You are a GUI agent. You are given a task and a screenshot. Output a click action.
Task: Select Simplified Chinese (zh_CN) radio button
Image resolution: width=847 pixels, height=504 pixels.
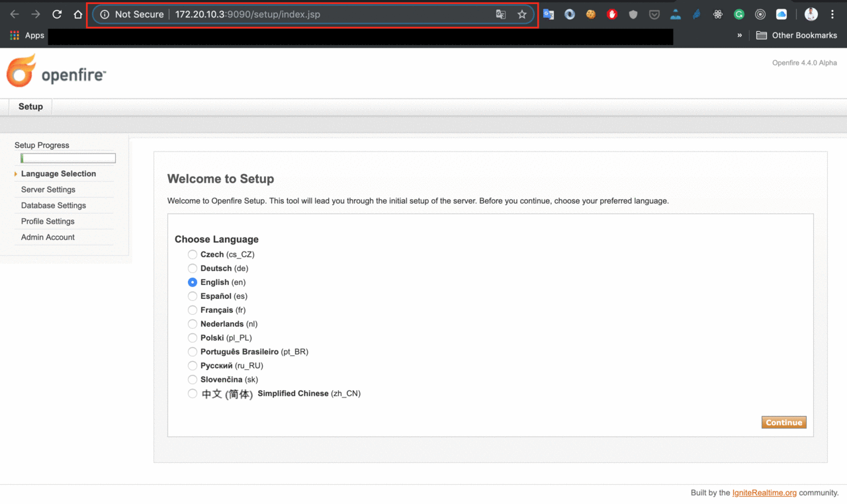193,394
